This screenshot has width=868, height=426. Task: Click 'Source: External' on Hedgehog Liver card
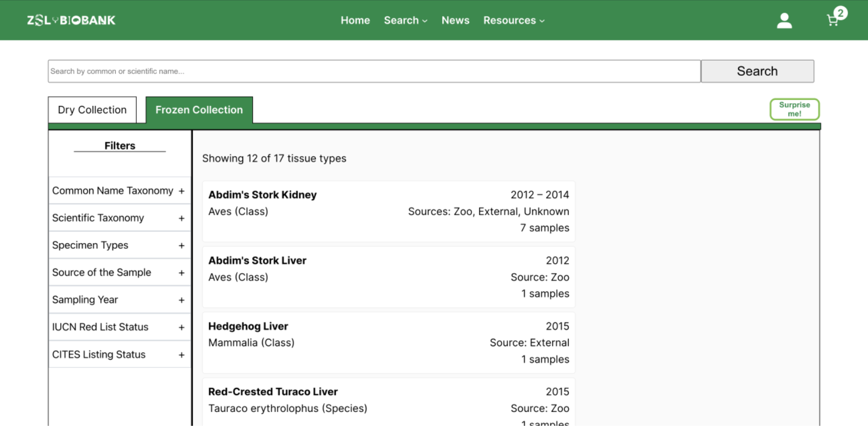529,343
